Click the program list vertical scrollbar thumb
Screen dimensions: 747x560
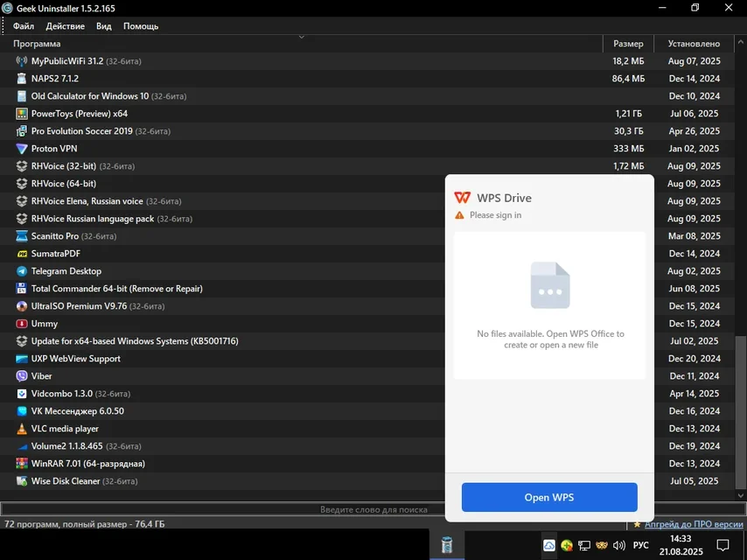[740, 412]
